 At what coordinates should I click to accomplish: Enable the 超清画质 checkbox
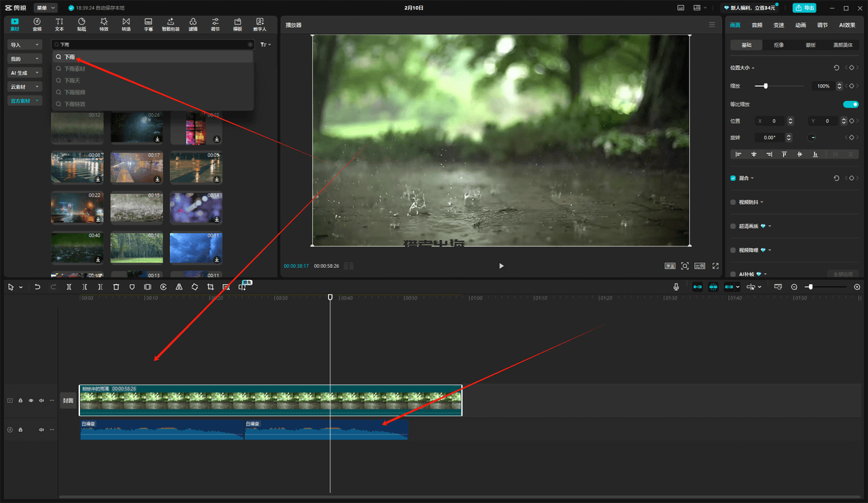pos(733,226)
